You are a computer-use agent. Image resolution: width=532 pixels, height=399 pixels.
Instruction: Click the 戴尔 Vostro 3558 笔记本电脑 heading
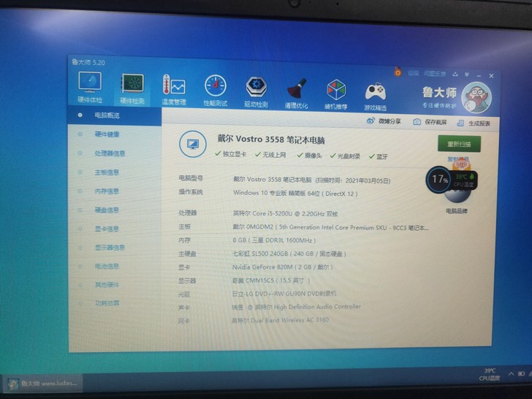pos(270,139)
